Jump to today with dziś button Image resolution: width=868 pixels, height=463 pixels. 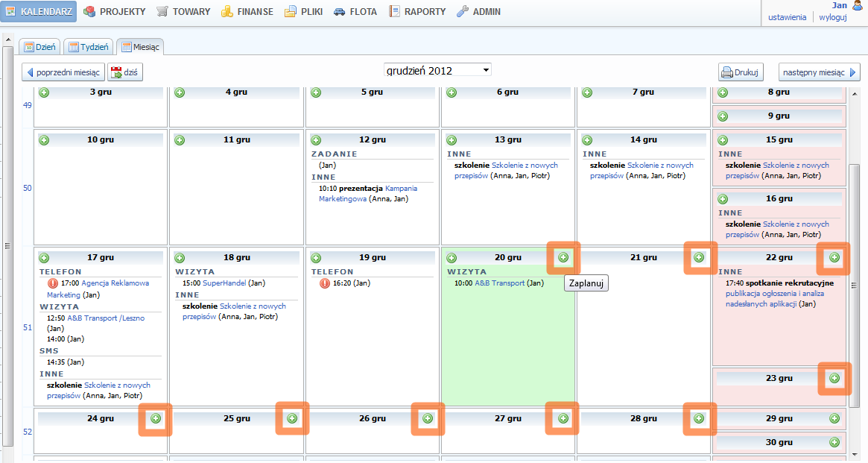(x=125, y=72)
